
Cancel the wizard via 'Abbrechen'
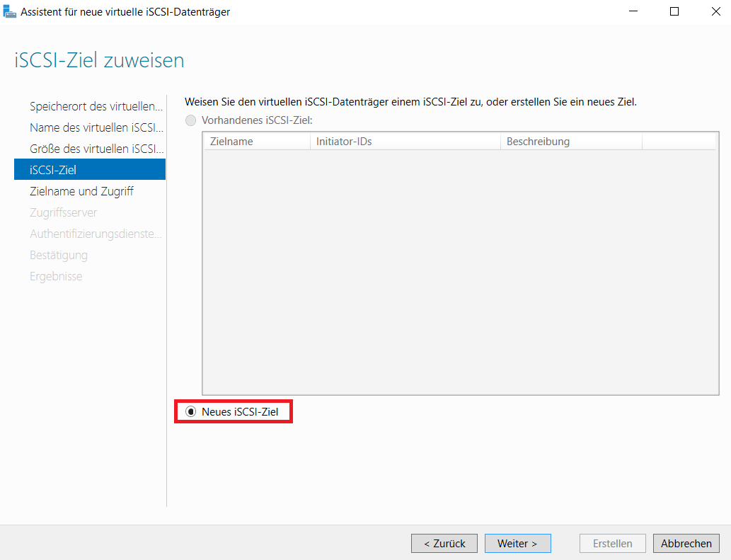click(x=686, y=544)
